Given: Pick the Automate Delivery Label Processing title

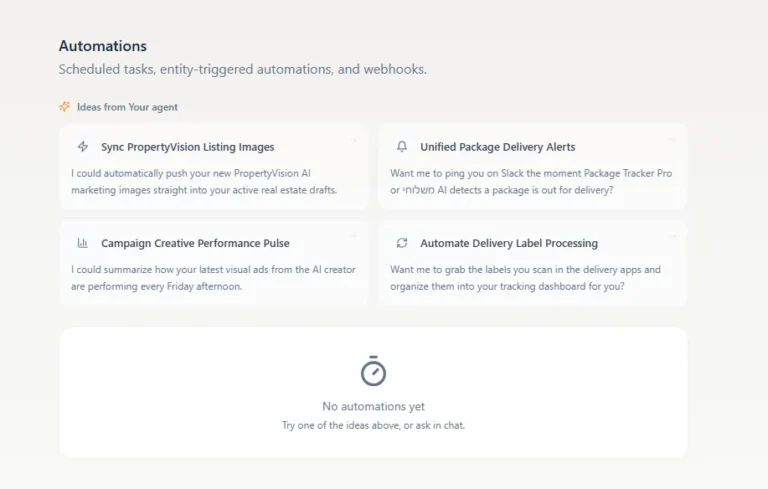Looking at the screenshot, I should (x=508, y=243).
